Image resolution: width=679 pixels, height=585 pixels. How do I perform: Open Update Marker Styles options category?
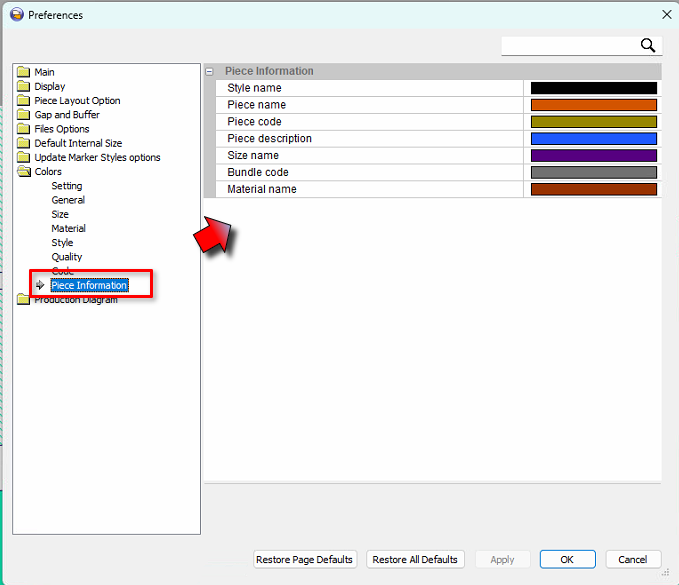96,157
